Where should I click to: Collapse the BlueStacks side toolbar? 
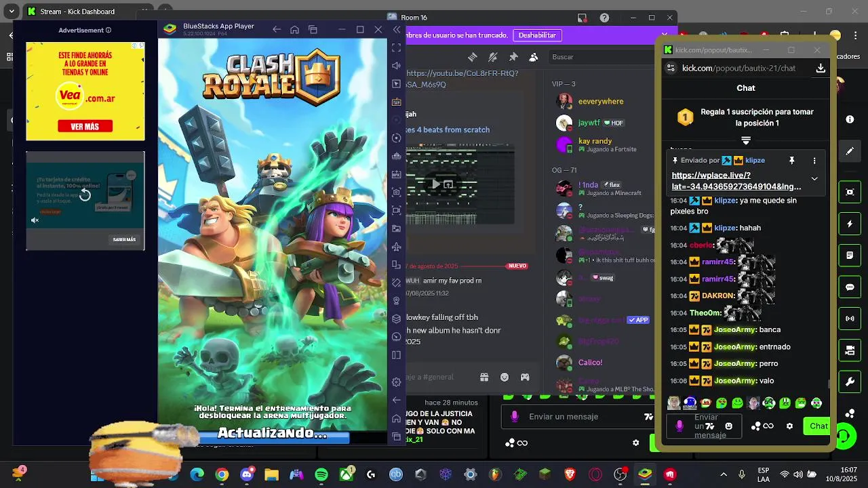pos(397,30)
